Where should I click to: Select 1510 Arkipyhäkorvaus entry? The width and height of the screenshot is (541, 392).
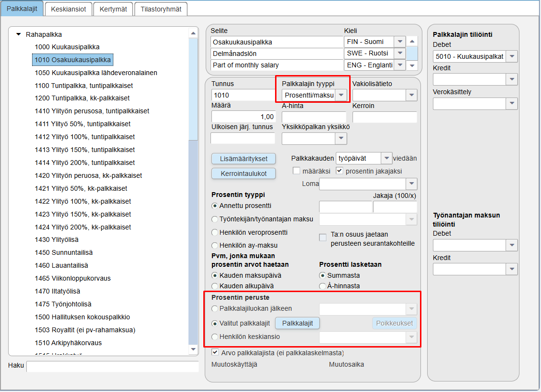(x=68, y=343)
